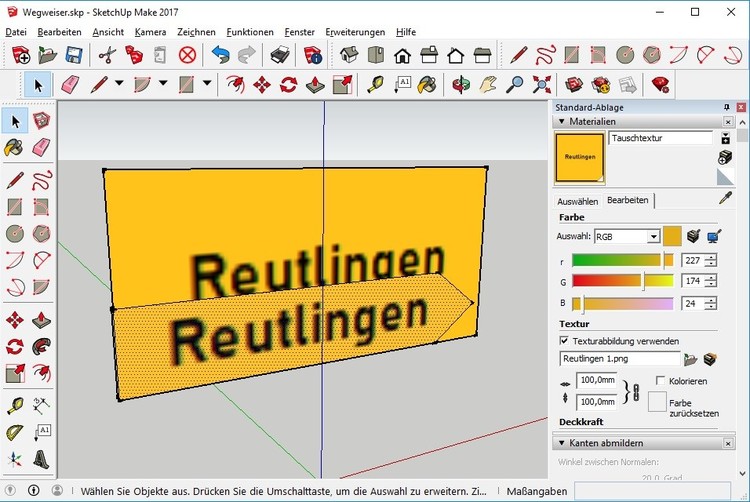Increase the G value stepper
The height and width of the screenshot is (502, 750).
pyautogui.click(x=712, y=277)
